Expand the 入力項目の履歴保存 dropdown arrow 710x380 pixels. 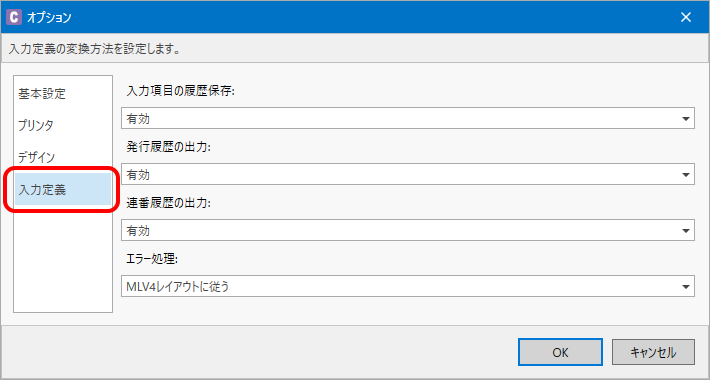686,119
